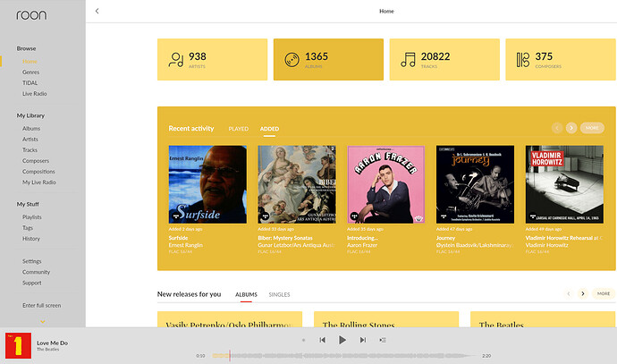This screenshot has height=364, width=617.
Task: Expand sidebar with the yellow down chevron
Action: click(x=43, y=321)
